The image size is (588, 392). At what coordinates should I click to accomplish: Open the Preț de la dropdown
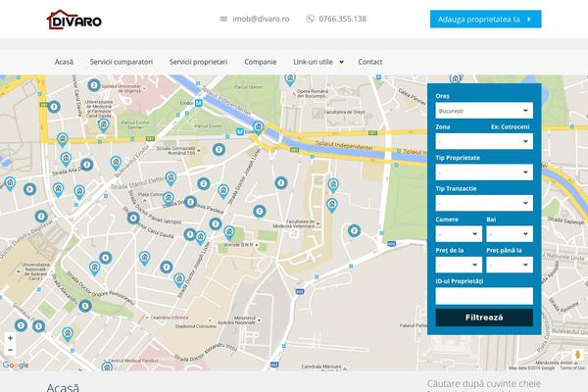pyautogui.click(x=459, y=265)
